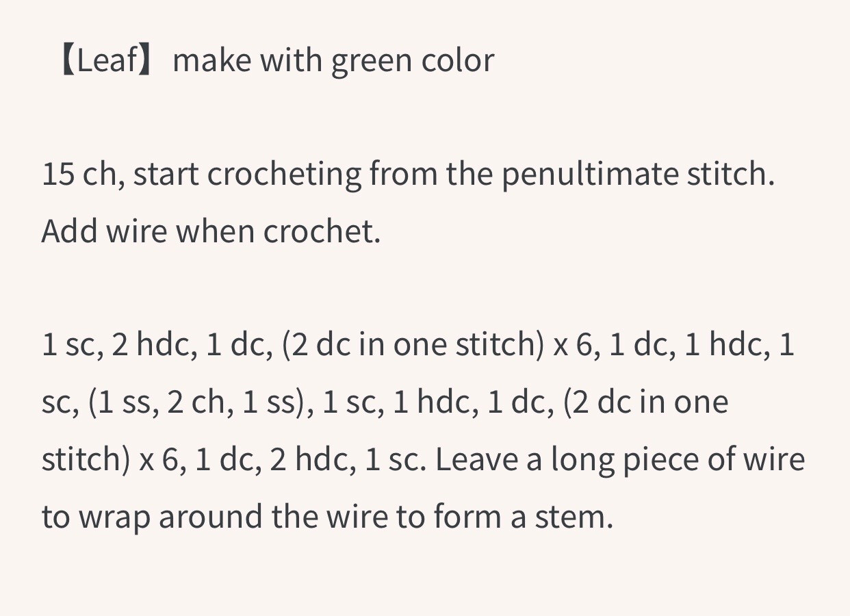The image size is (850, 616).
Task: Click 'Add wire when crochet.' sentence
Action: pos(211,231)
